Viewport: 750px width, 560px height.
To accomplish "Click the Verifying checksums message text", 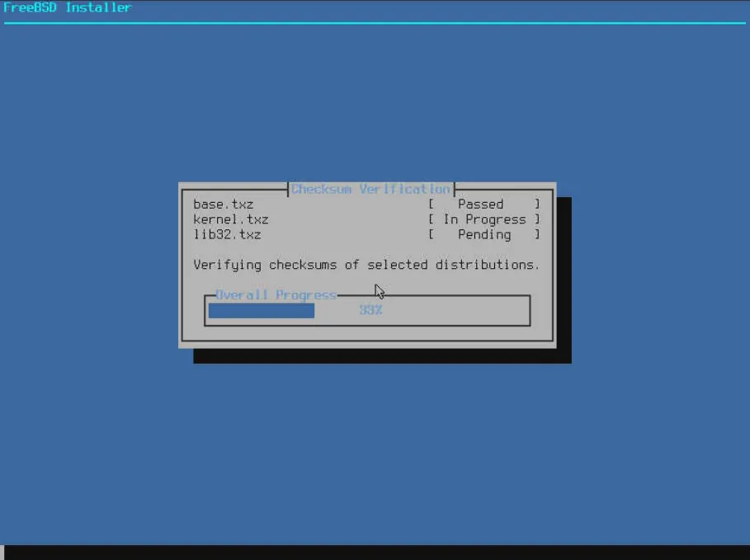I will [x=366, y=265].
